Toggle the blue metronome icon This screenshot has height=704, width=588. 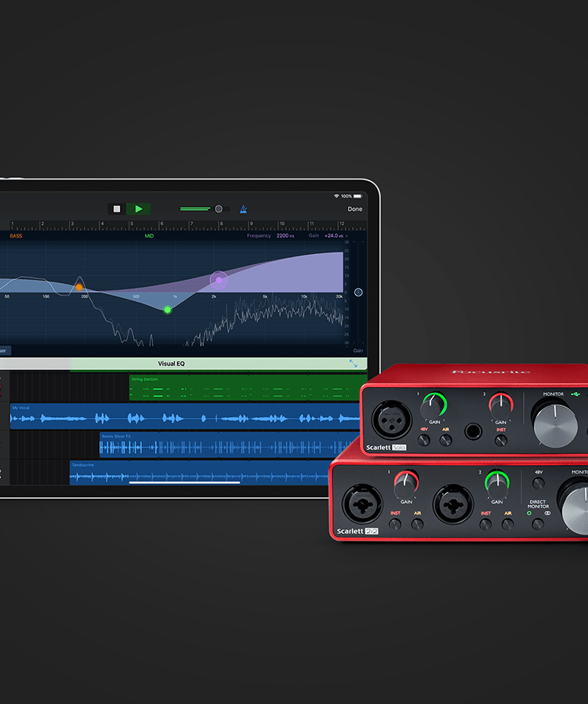coord(243,209)
